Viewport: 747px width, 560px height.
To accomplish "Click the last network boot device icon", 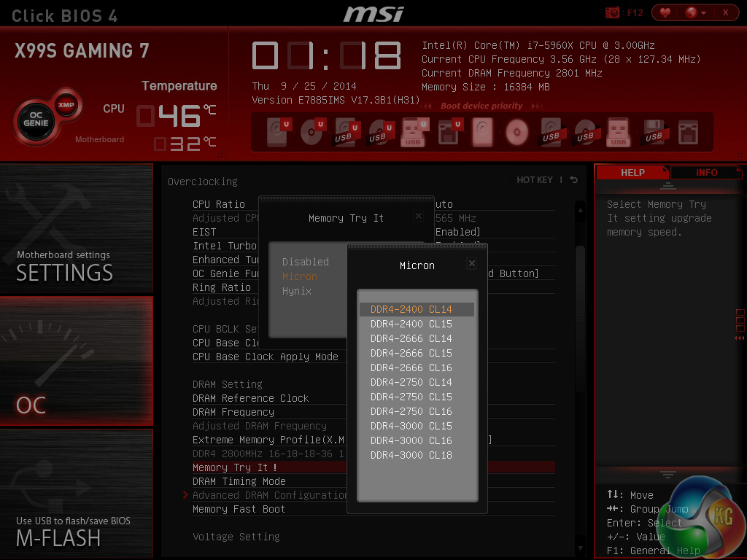I will pyautogui.click(x=688, y=131).
